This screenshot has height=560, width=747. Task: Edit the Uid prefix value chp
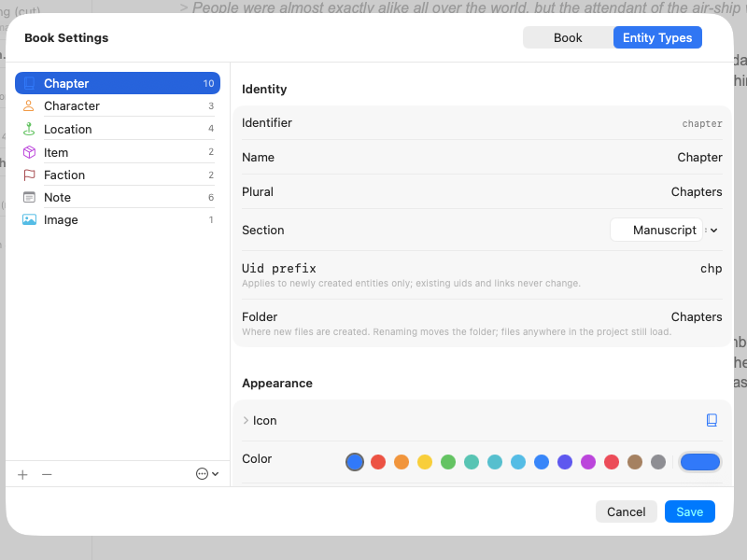(711, 269)
